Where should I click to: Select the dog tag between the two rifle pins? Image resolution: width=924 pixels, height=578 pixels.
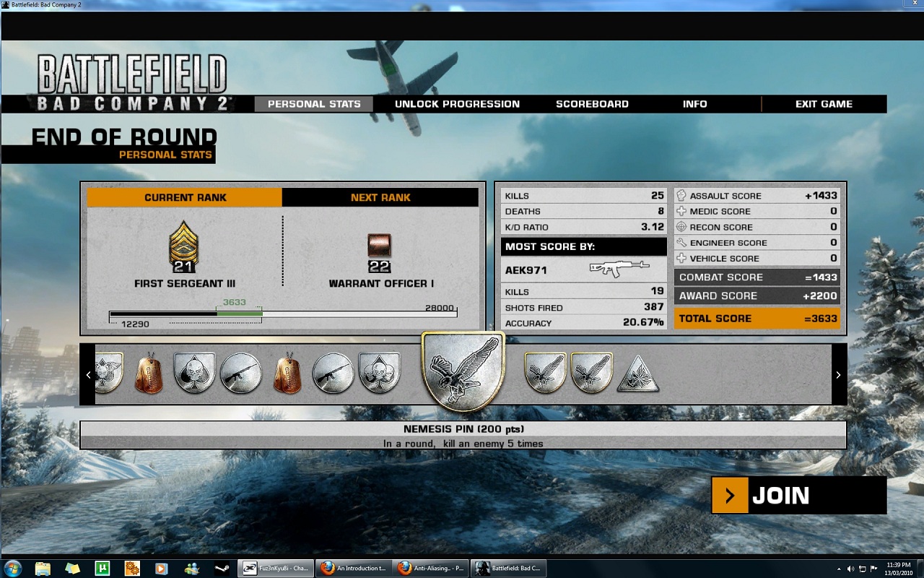coord(287,373)
